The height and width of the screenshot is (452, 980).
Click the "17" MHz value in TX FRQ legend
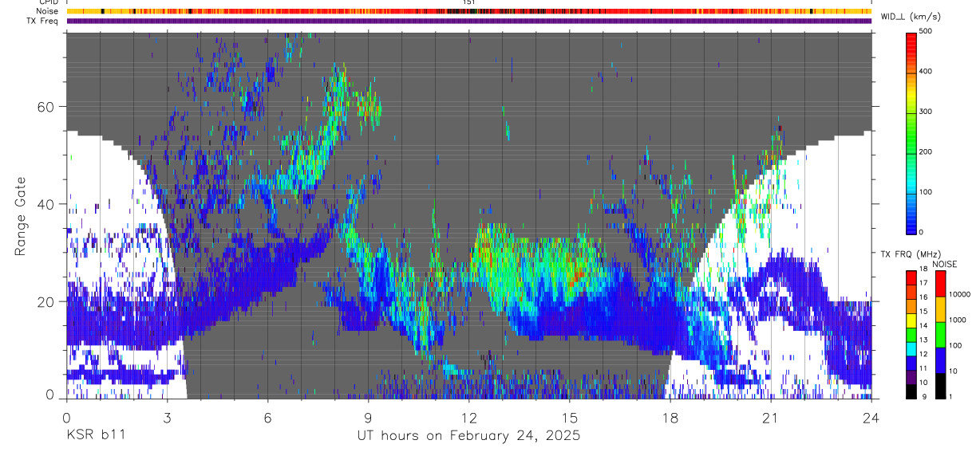(x=925, y=283)
